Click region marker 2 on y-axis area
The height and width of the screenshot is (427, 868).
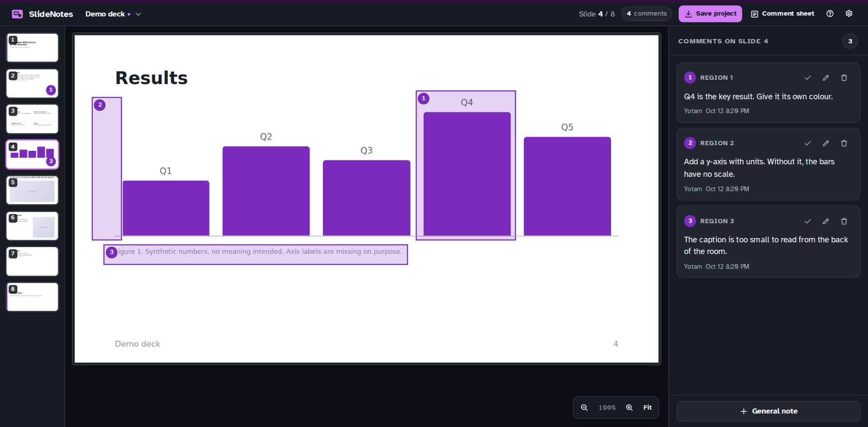coord(100,105)
